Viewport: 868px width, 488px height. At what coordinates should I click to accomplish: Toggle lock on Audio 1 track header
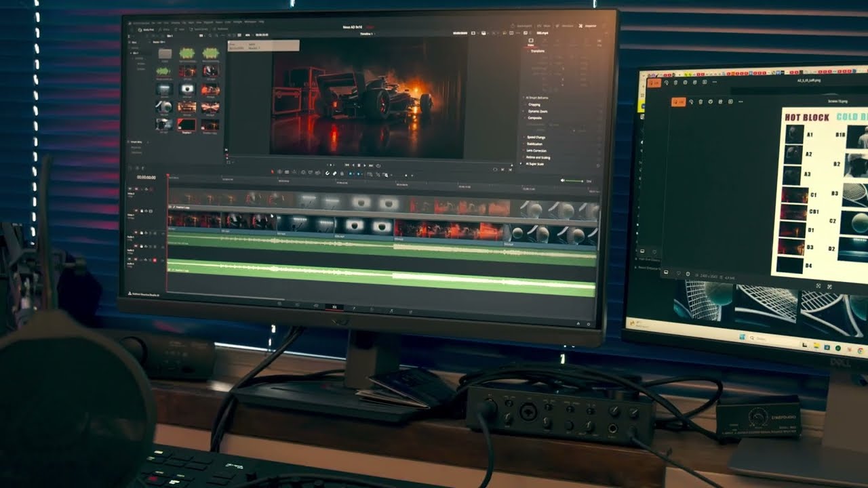click(x=142, y=233)
